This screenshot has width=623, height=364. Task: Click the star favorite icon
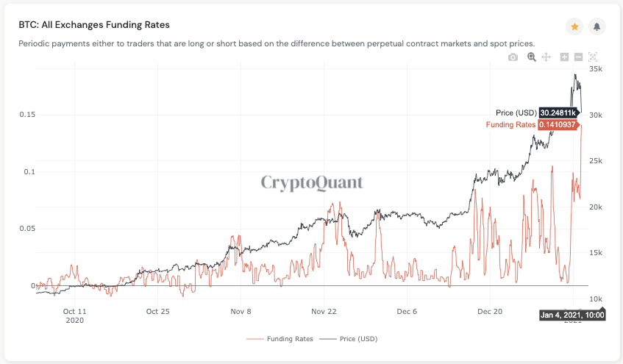(x=574, y=26)
